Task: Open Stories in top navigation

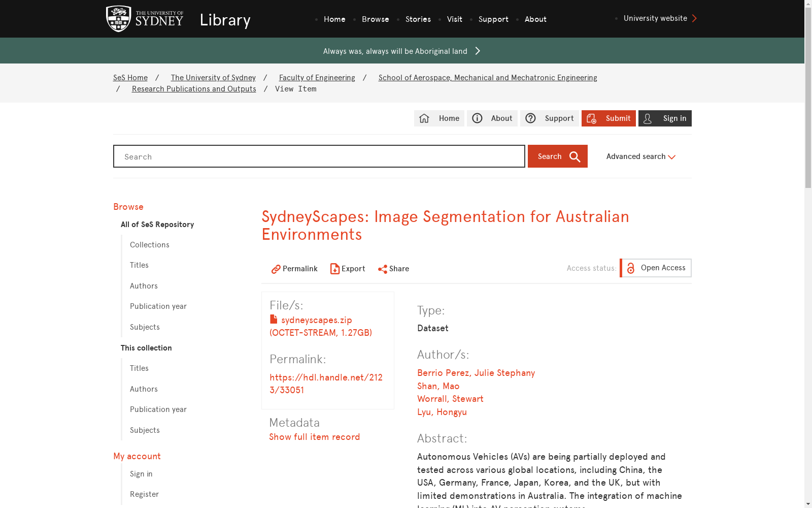Action: coord(418,19)
